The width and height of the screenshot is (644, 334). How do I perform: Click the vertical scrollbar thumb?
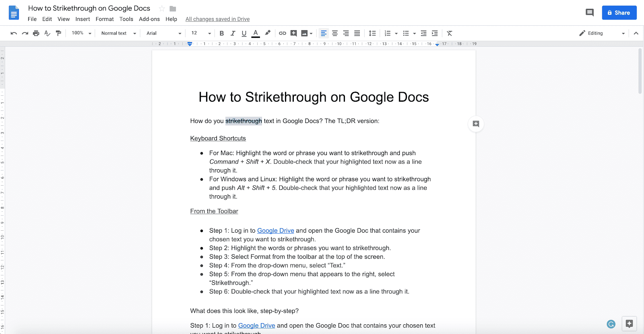click(x=640, y=71)
